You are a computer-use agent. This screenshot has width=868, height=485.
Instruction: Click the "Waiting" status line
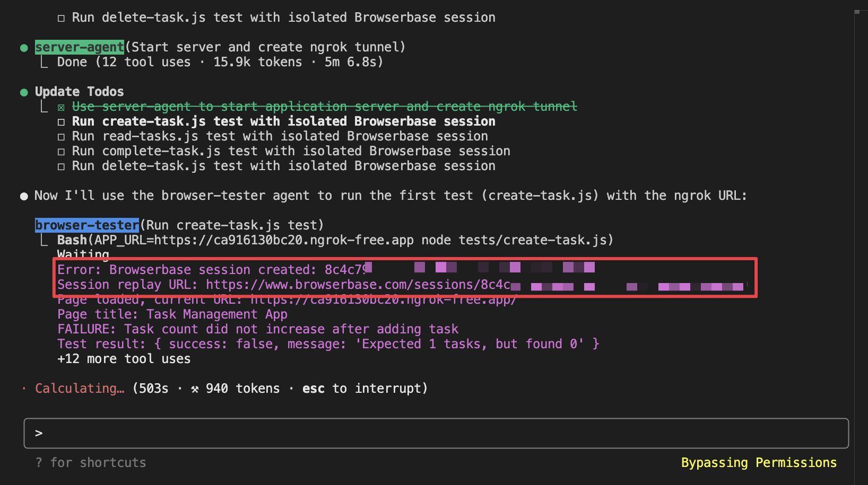click(83, 254)
